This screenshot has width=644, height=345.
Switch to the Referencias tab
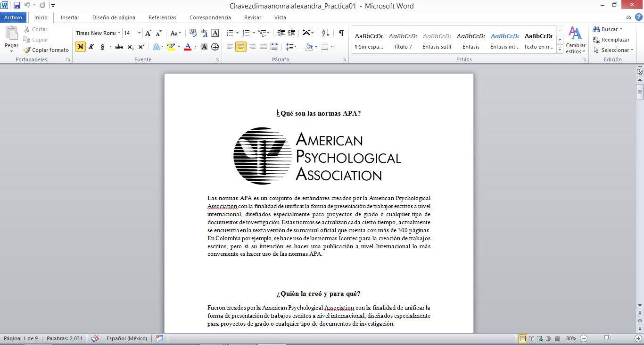(162, 17)
